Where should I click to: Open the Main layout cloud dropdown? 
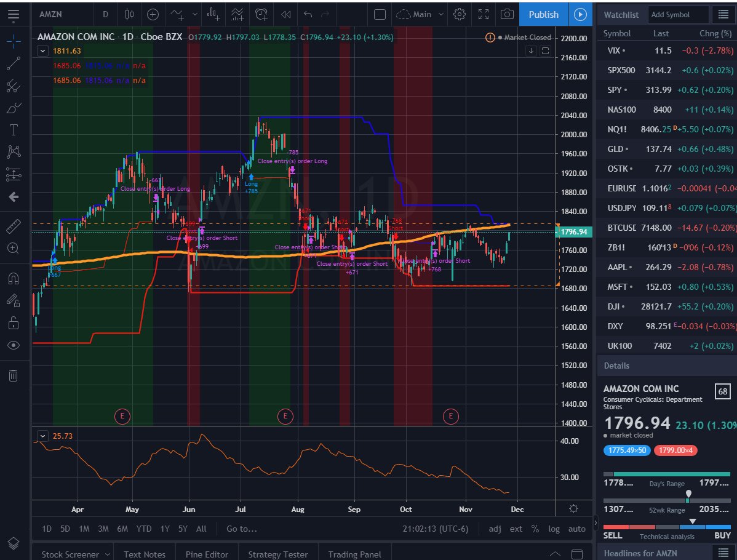click(x=420, y=15)
